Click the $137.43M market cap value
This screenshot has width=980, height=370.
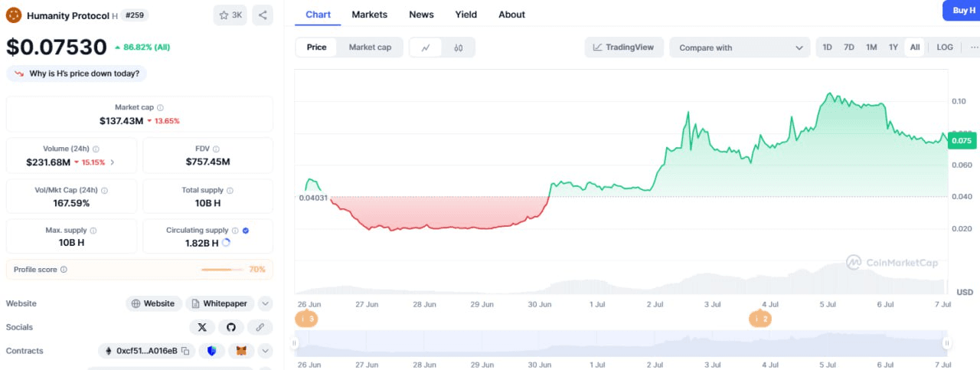[121, 121]
